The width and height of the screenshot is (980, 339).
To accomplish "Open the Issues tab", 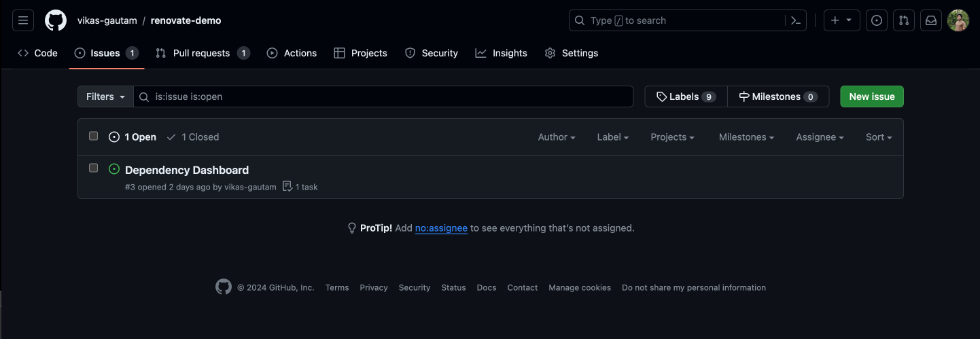I will tap(107, 53).
